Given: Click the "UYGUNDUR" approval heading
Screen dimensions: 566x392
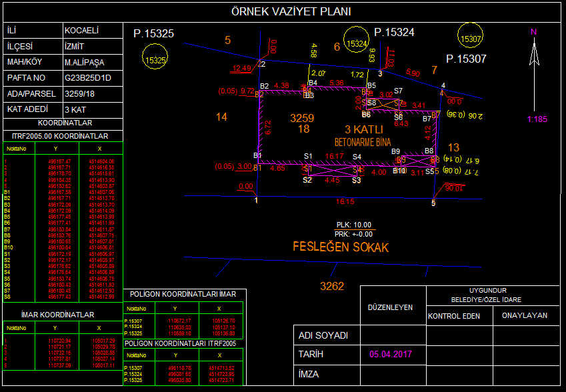Looking at the screenshot, I should [488, 291].
